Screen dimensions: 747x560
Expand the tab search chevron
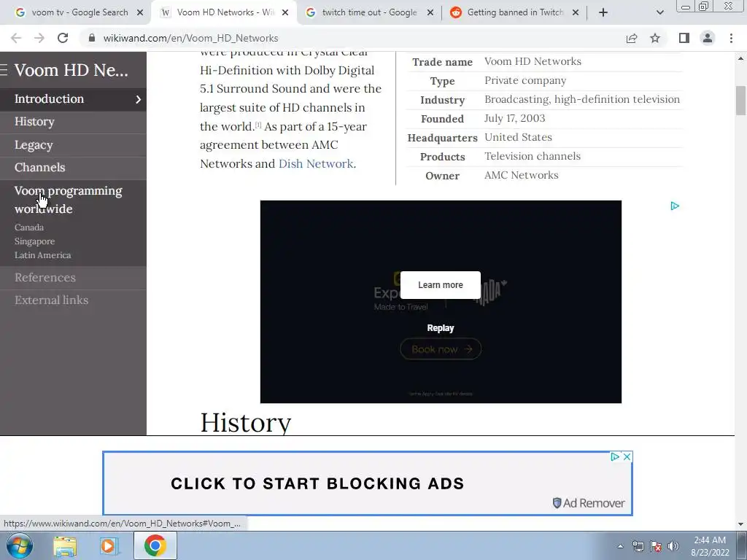click(659, 12)
